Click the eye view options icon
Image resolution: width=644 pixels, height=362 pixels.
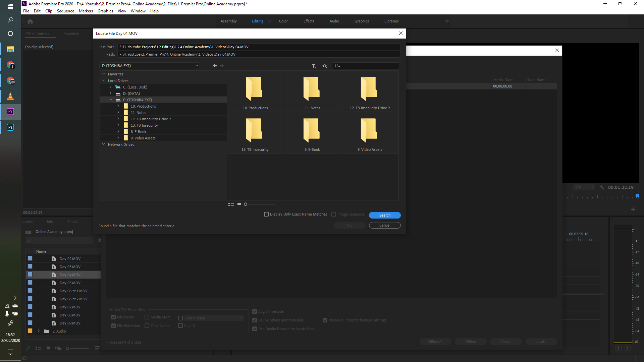tap(324, 66)
